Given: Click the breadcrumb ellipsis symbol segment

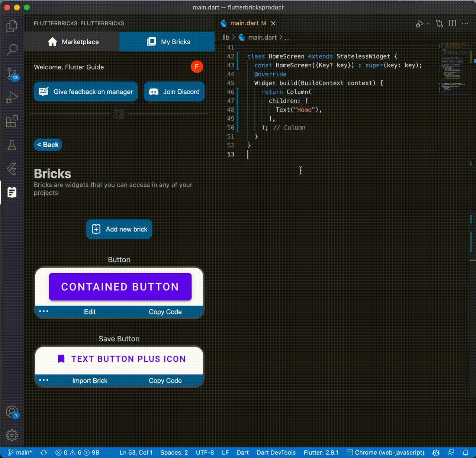Looking at the screenshot, I should pyautogui.click(x=287, y=38).
